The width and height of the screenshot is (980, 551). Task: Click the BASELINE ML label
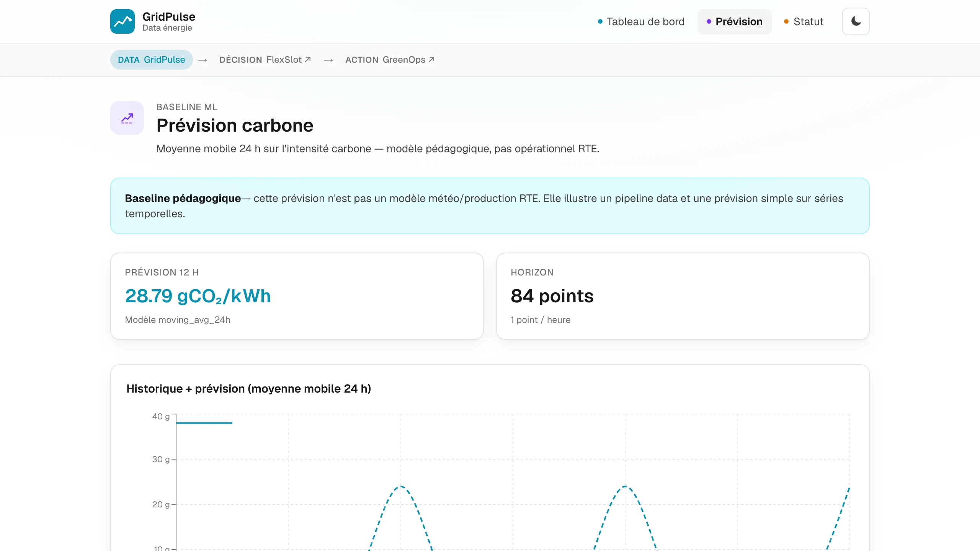187,107
